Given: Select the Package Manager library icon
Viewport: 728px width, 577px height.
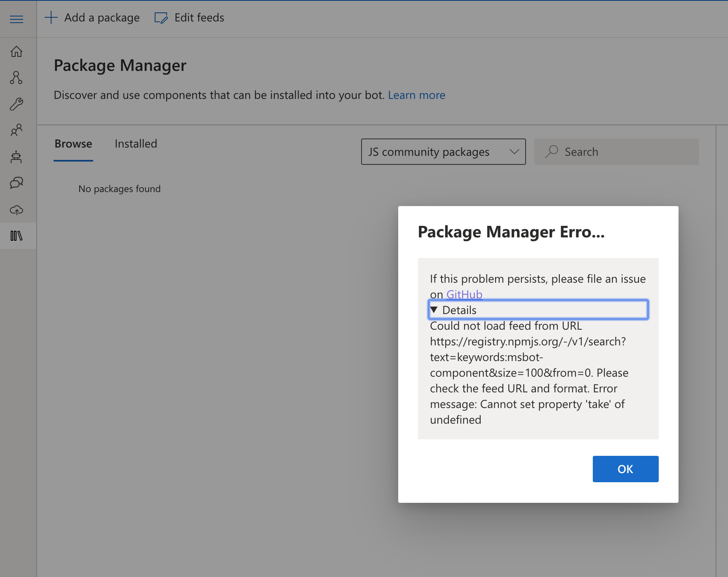Looking at the screenshot, I should pyautogui.click(x=16, y=236).
